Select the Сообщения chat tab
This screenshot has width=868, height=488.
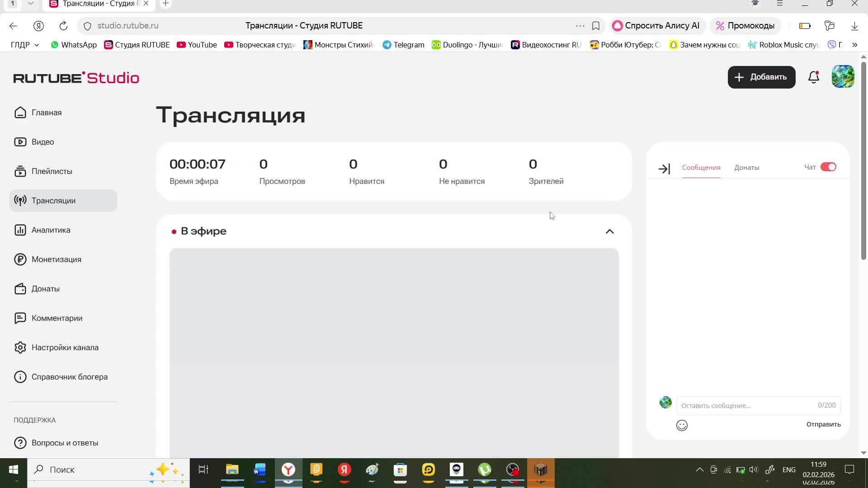click(701, 168)
